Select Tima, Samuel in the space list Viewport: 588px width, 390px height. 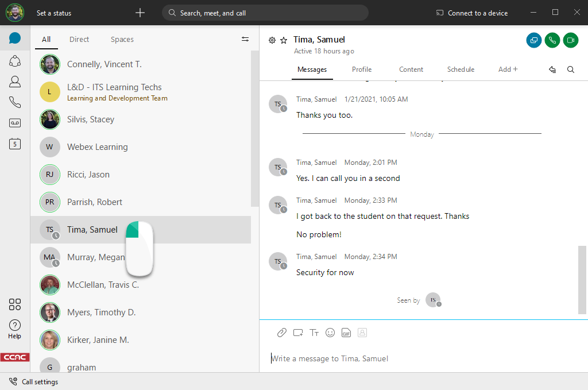pos(141,230)
